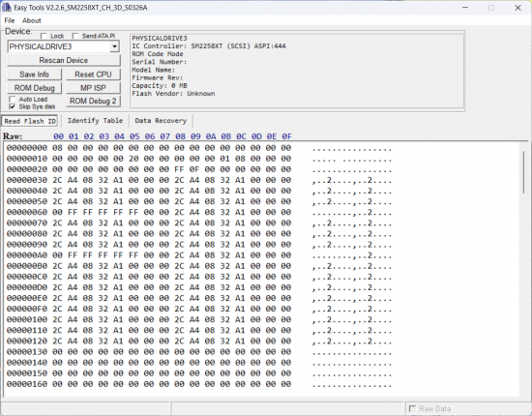The width and height of the screenshot is (532, 416).
Task: Click the 00 column header
Action: click(x=58, y=136)
